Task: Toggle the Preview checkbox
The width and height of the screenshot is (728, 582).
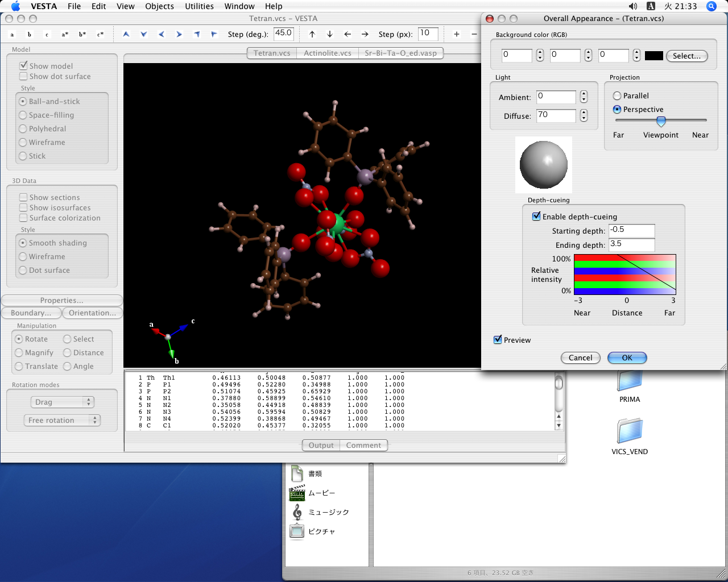Action: [x=498, y=339]
